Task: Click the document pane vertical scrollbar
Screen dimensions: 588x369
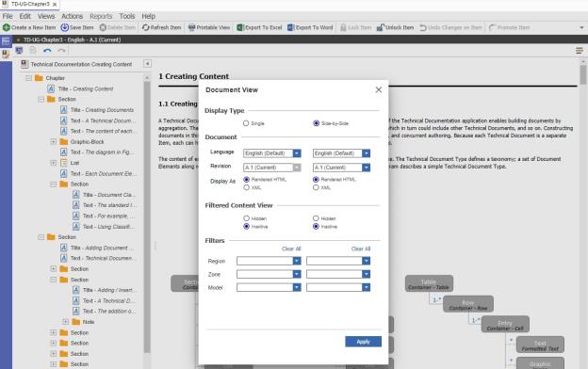Action: (583, 74)
